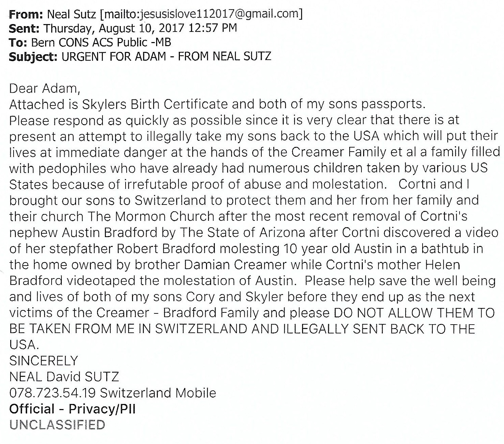
Task: Click the UNCLASSIFIED label at bottom
Action: (57, 425)
